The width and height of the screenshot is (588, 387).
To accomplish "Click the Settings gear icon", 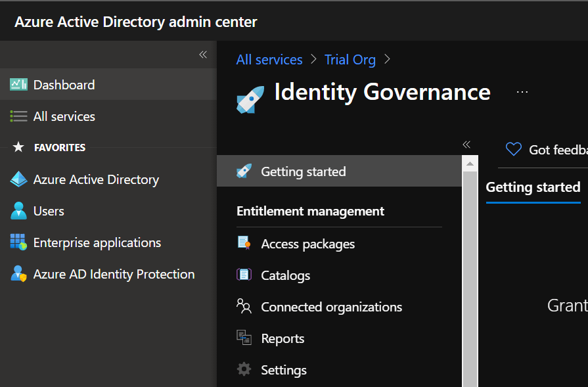I will (x=244, y=370).
